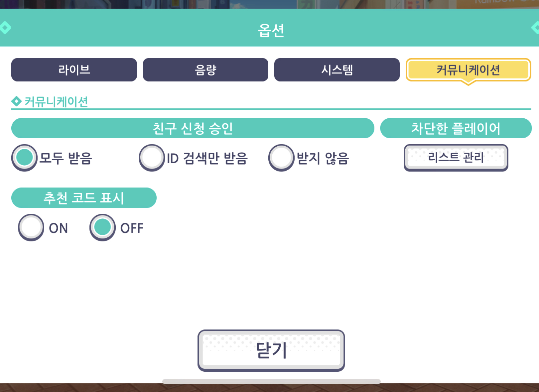
Task: Open the 음량 tab
Action: (205, 70)
